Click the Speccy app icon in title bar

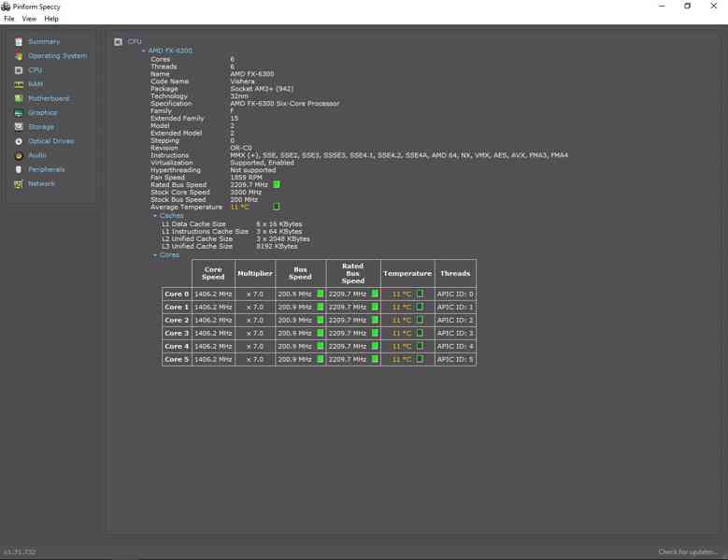6,7
